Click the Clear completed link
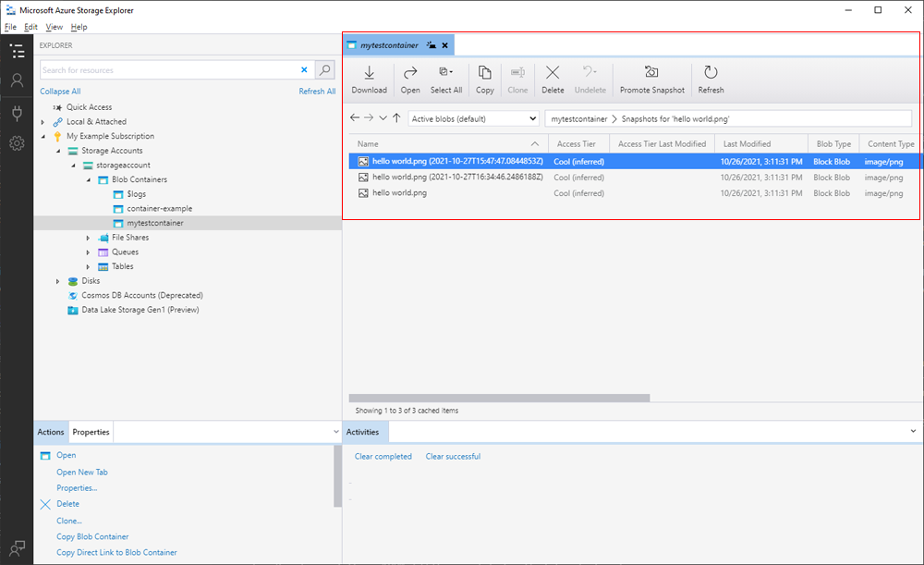This screenshot has width=924, height=565. click(383, 457)
